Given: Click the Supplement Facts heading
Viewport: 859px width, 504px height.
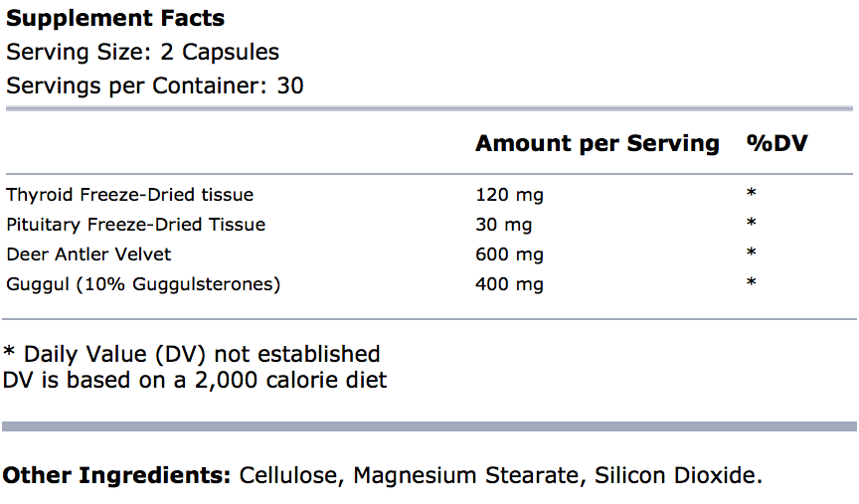Looking at the screenshot, I should coord(115,18).
